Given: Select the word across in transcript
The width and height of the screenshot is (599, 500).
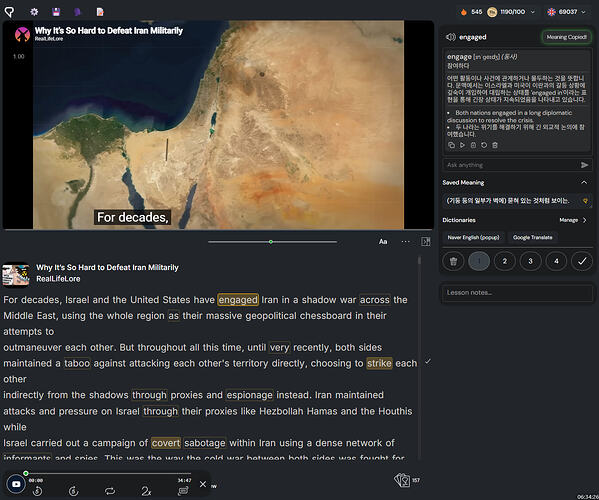Looking at the screenshot, I should click(375, 300).
